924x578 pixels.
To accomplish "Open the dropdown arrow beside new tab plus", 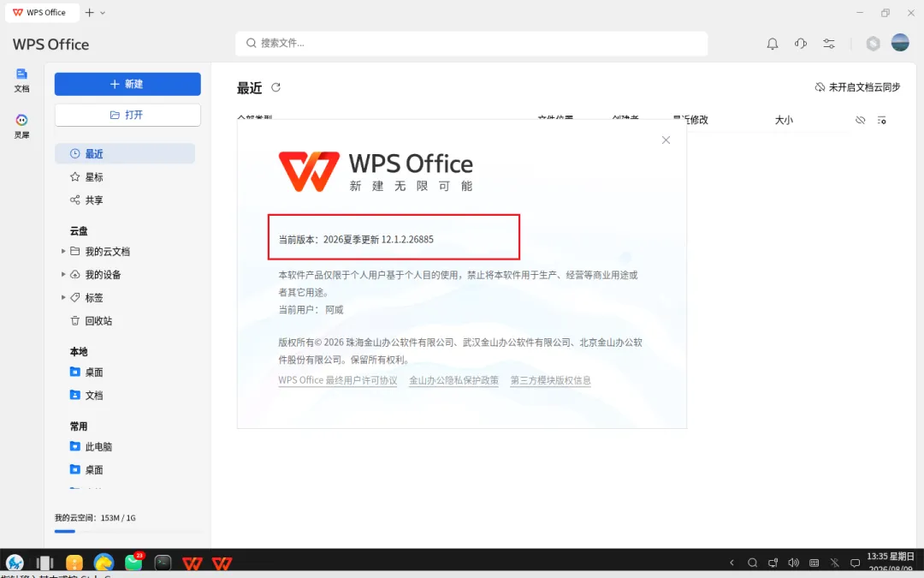I will point(103,12).
